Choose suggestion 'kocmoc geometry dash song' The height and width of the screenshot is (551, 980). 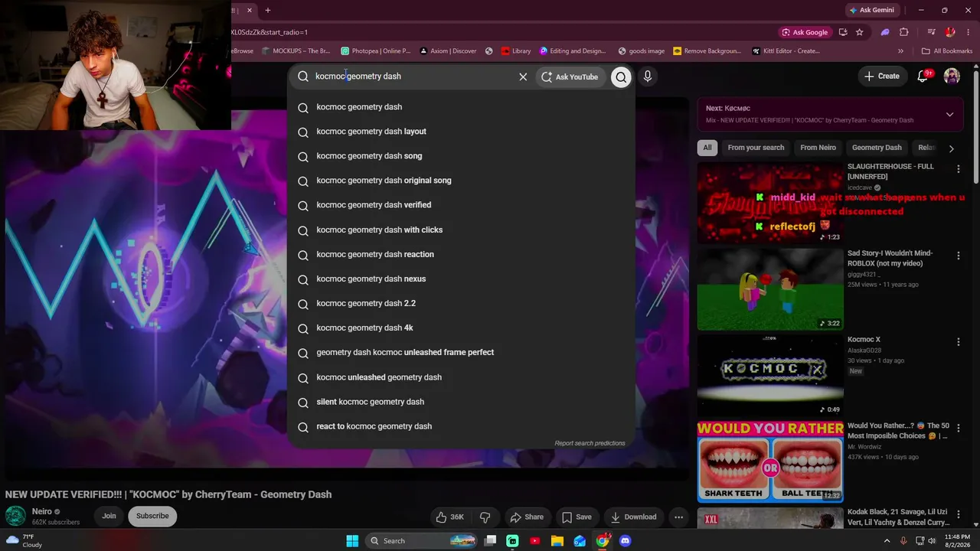[461, 156]
